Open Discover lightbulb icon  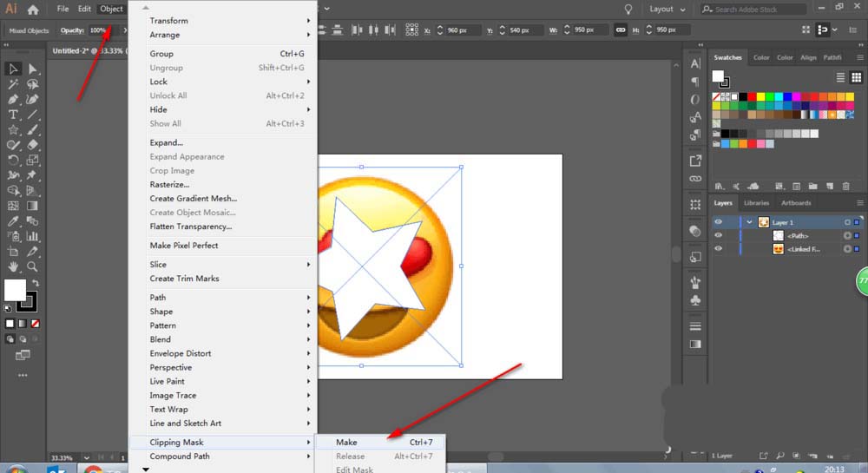(628, 10)
